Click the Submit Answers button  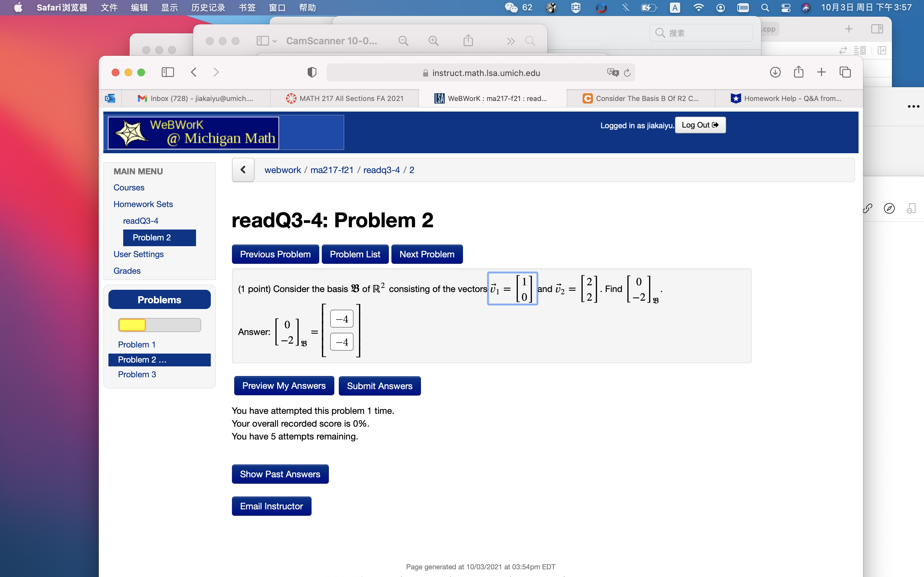click(379, 386)
